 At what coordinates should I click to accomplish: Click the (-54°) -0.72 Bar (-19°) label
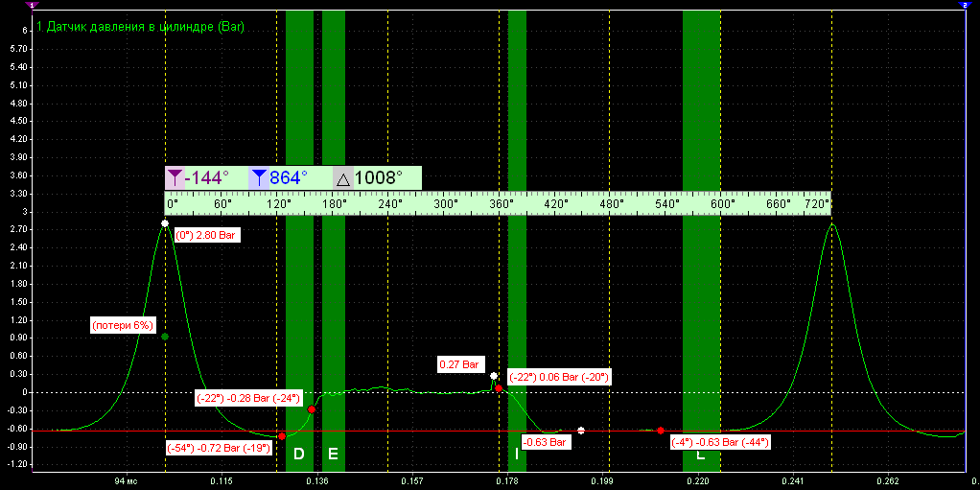point(220,448)
